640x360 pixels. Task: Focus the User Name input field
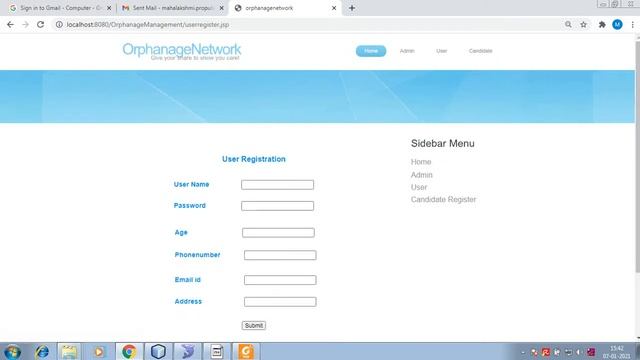278,184
